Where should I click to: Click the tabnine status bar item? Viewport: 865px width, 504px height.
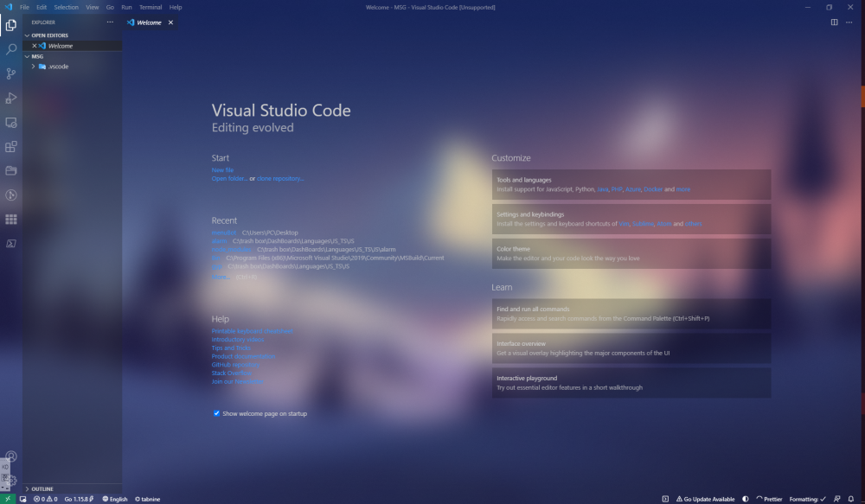pyautogui.click(x=148, y=499)
